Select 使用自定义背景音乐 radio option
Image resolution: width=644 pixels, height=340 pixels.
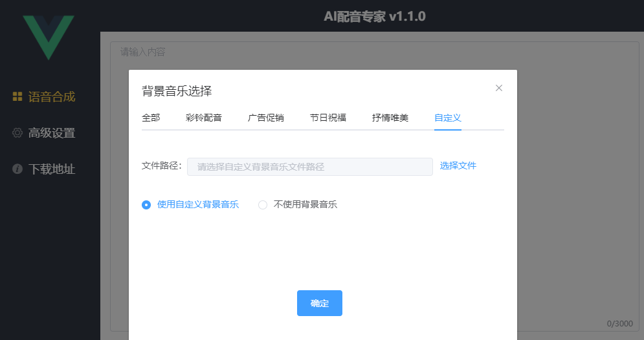pos(190,204)
